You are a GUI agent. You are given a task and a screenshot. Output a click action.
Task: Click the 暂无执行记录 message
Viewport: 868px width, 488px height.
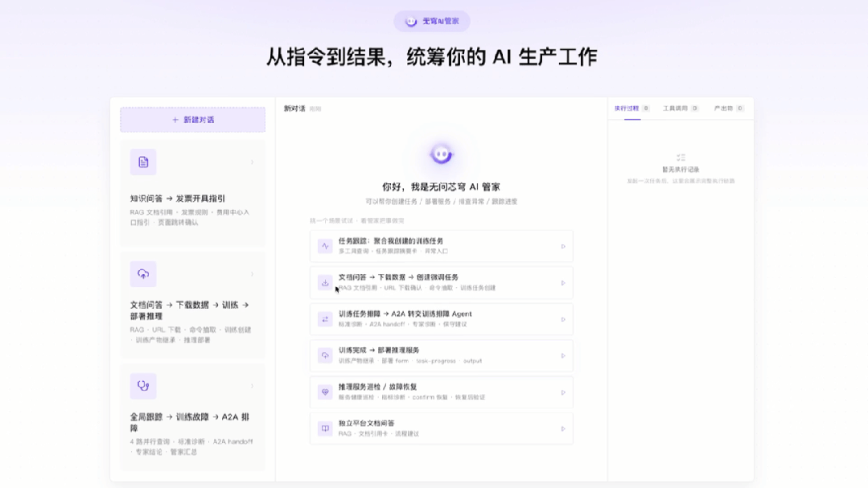[681, 170]
